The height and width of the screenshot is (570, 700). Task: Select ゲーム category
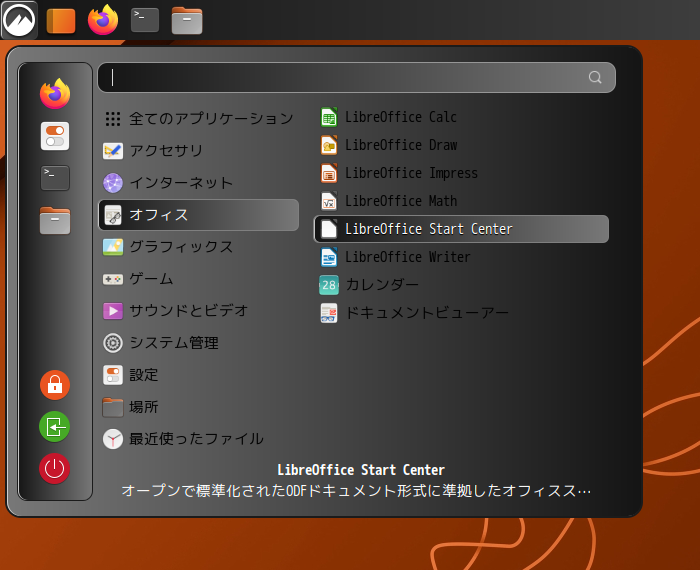pyautogui.click(x=199, y=279)
